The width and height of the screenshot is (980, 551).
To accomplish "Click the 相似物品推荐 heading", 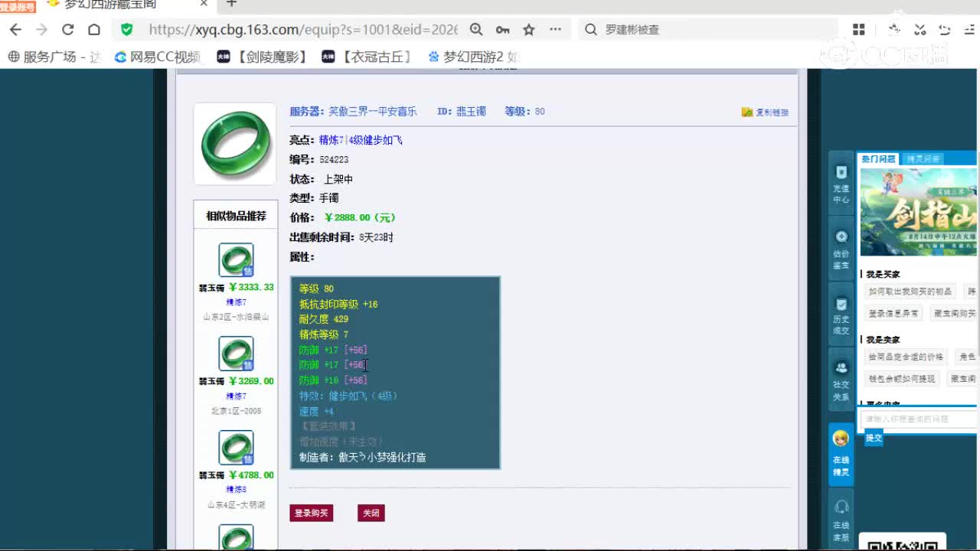I will 236,216.
